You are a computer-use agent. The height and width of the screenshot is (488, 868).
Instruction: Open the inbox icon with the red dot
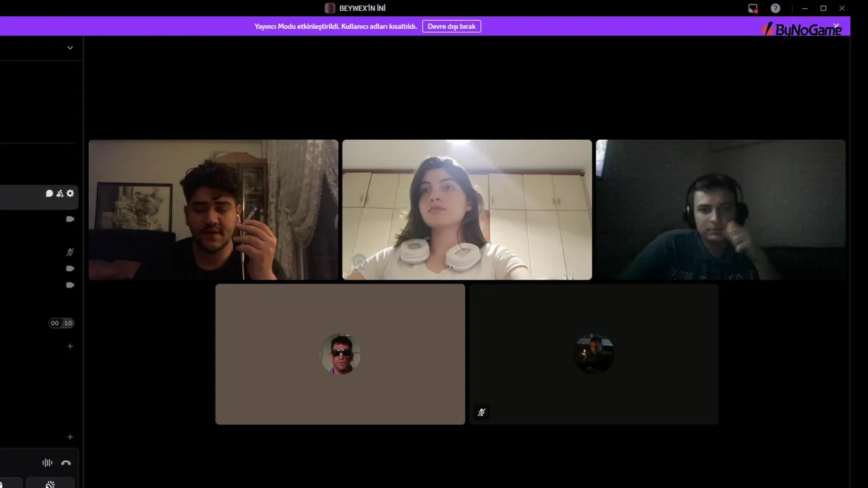[x=753, y=8]
